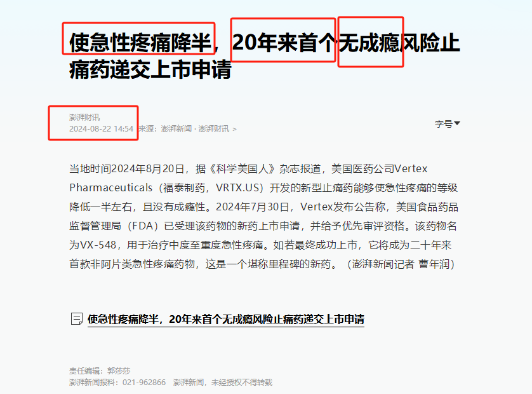Click the triangle arrow beside 字号
The height and width of the screenshot is (394, 532).
click(x=457, y=123)
